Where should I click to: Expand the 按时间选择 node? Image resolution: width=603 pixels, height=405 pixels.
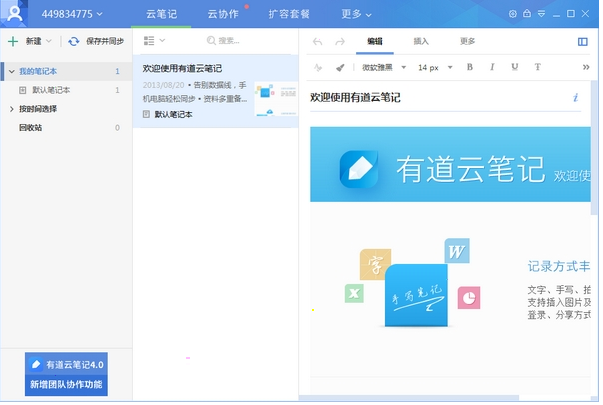pyautogui.click(x=12, y=109)
